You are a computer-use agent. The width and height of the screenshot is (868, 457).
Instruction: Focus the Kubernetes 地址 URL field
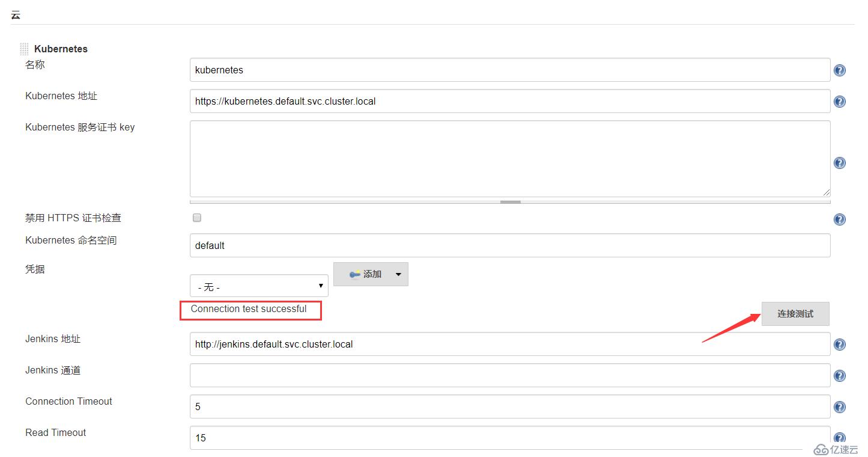pyautogui.click(x=510, y=101)
